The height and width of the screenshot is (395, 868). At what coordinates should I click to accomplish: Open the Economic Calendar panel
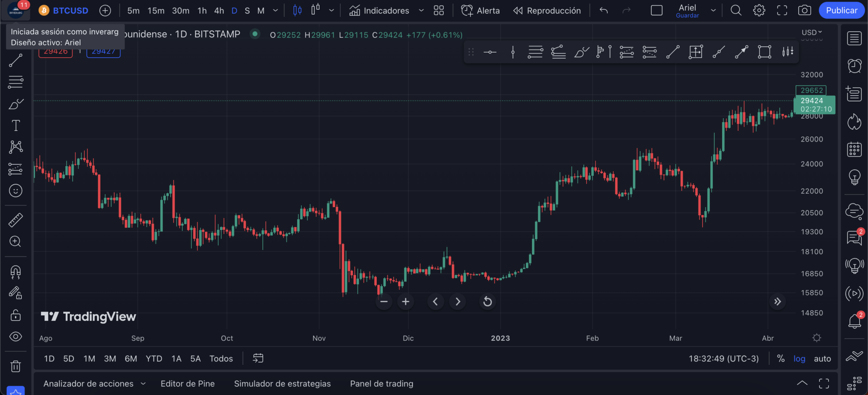pos(855,149)
